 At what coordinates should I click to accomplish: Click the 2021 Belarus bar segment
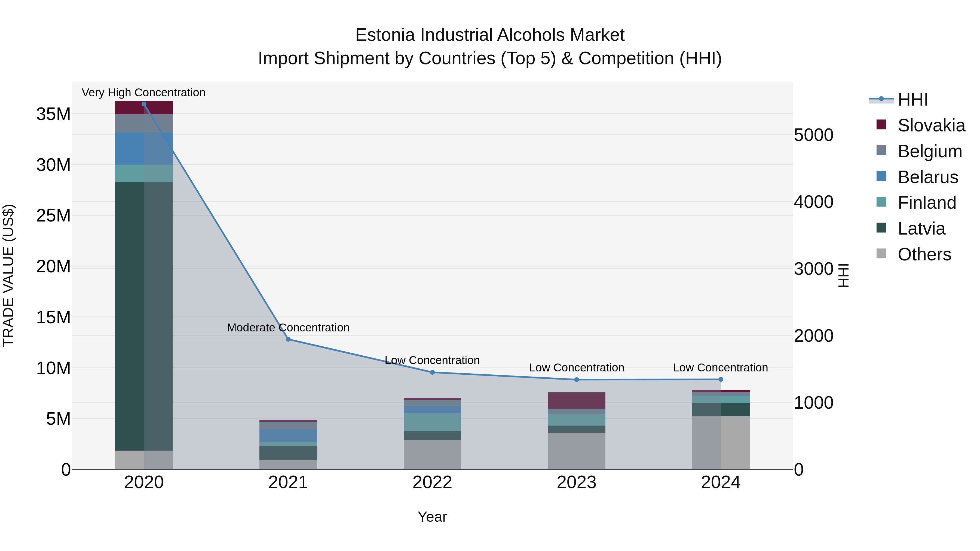tap(288, 435)
